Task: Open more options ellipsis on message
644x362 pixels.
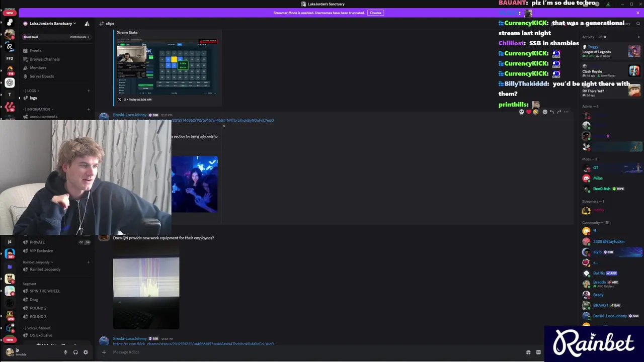Action: [x=566, y=112]
